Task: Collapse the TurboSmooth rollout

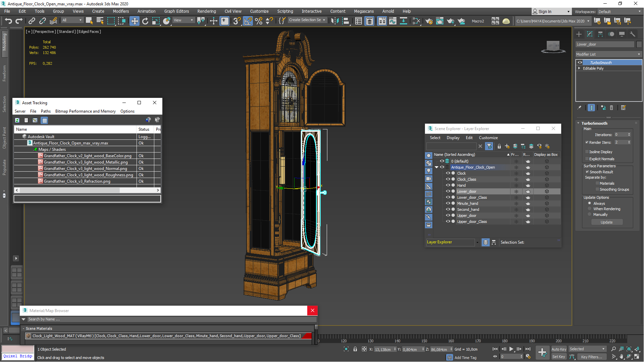Action: pos(578,123)
